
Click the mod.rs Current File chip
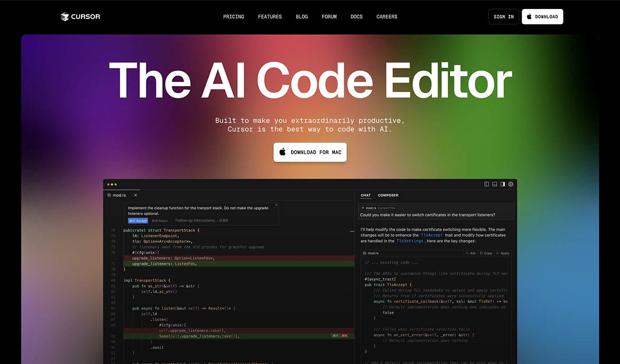[x=378, y=208]
